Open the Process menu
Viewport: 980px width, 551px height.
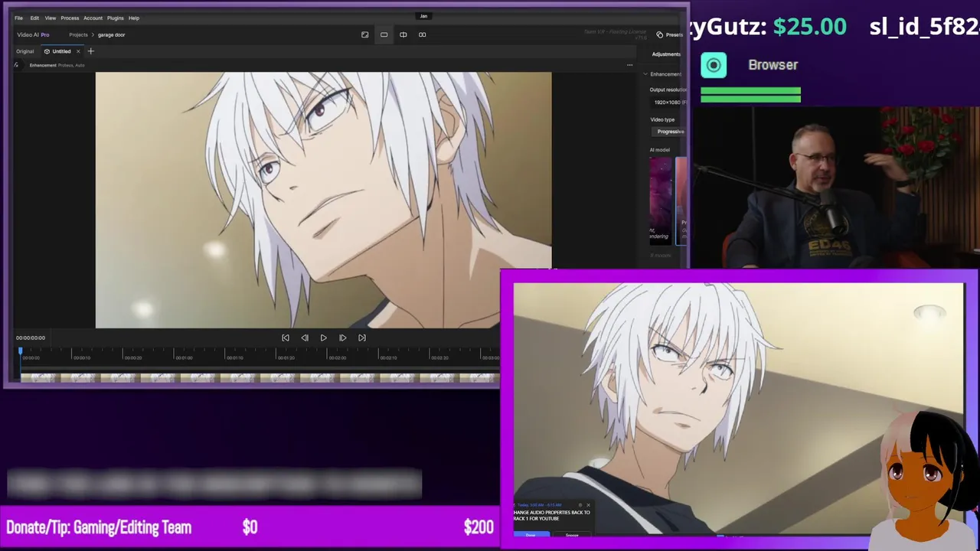click(x=70, y=18)
